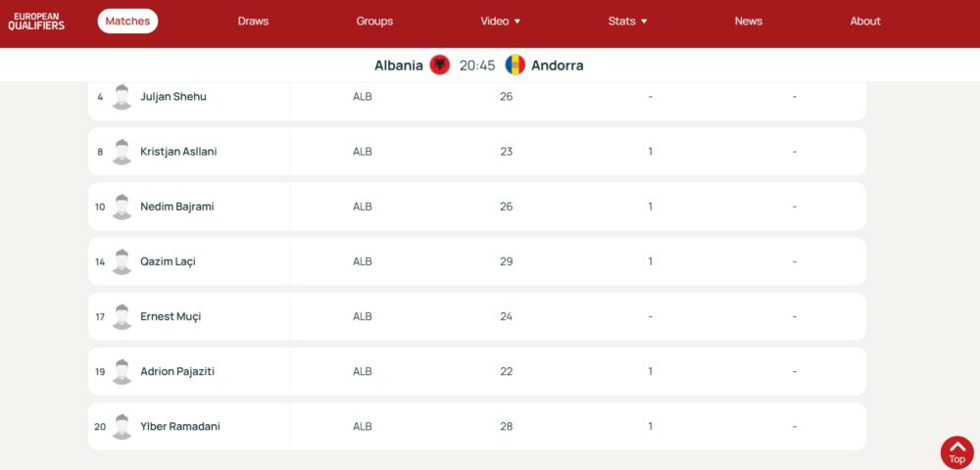Open Ylber Ramadani's player profile
Image resolution: width=980 pixels, height=470 pixels.
[178, 426]
